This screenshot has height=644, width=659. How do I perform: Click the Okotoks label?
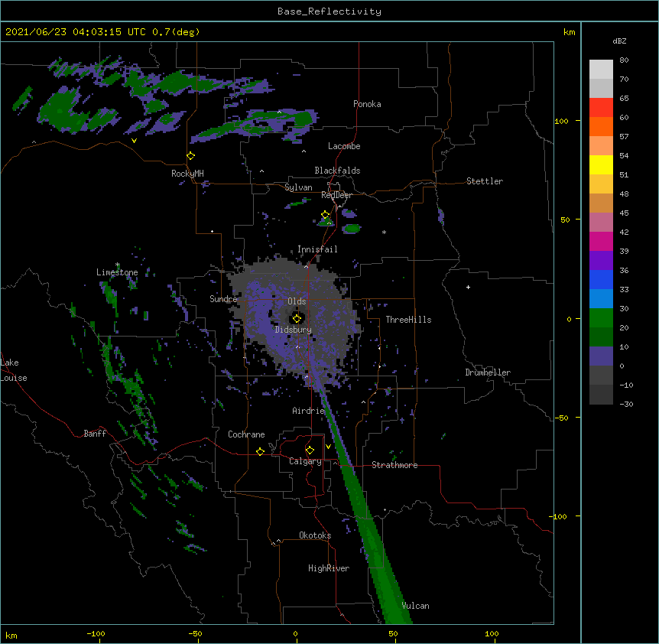tap(315, 535)
